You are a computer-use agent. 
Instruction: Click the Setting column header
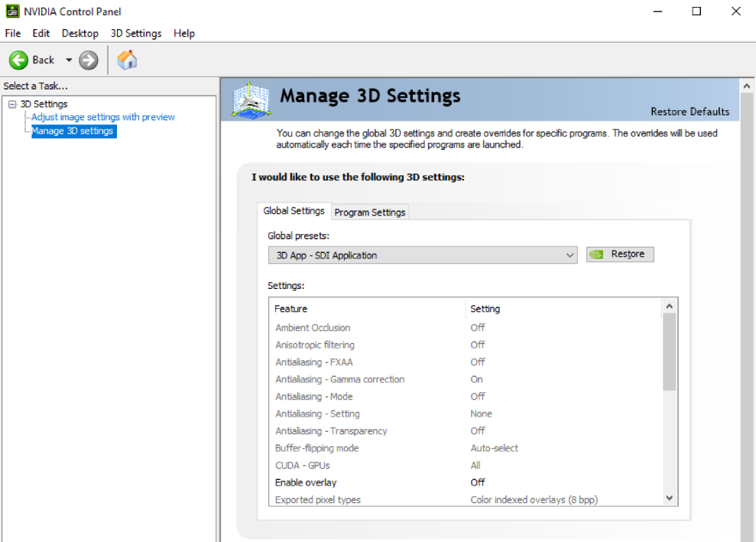564,309
